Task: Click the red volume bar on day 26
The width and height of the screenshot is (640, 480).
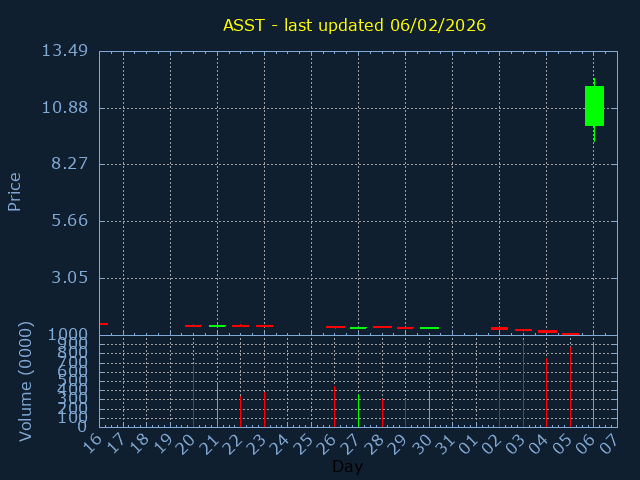Action: 334,405
